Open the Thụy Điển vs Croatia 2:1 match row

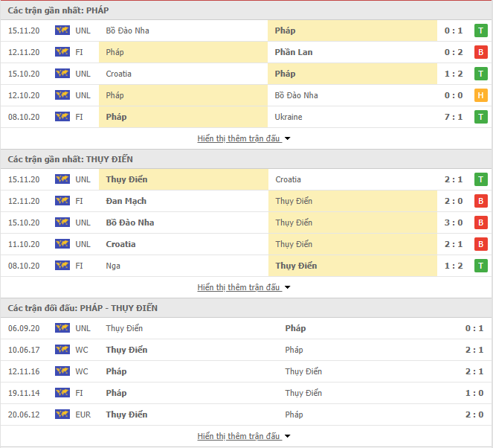(x=246, y=179)
